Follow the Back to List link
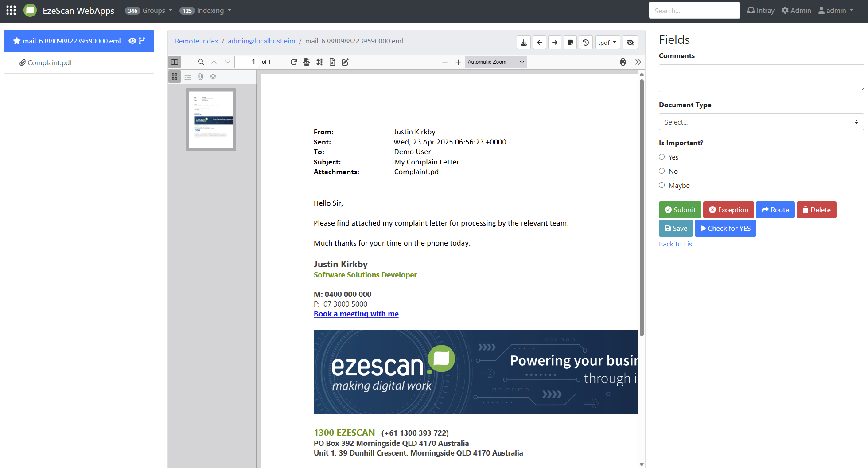This screenshot has width=868, height=468. [676, 244]
